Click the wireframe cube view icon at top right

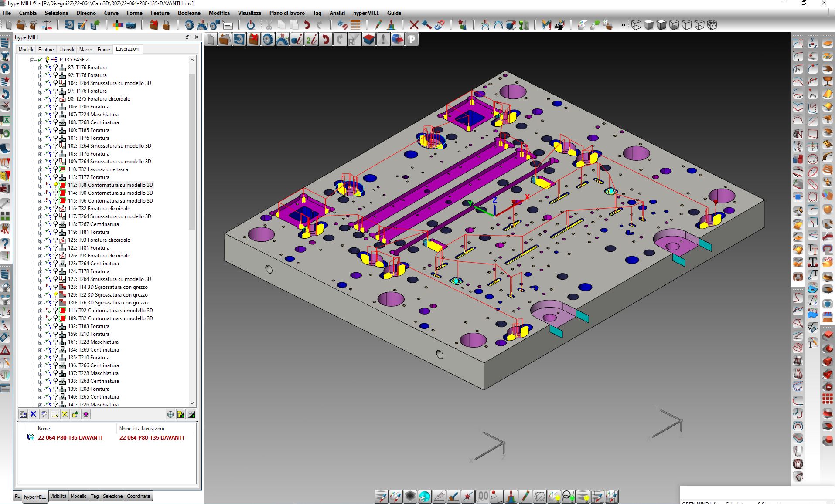(x=636, y=25)
